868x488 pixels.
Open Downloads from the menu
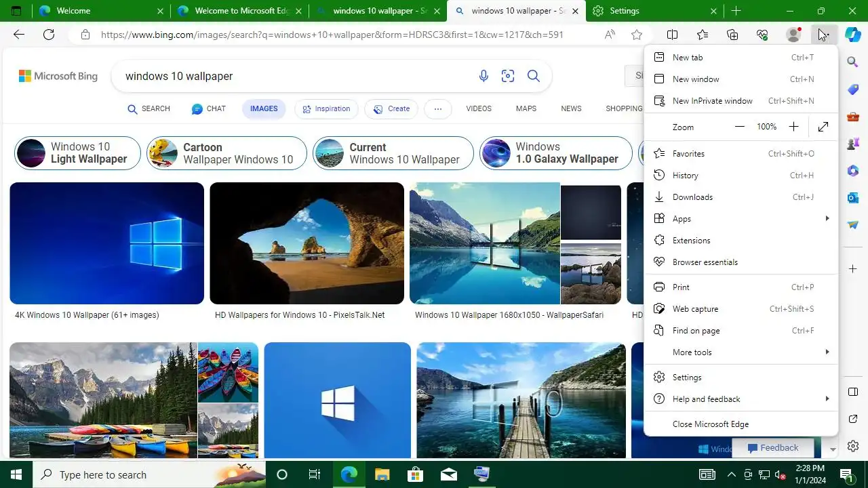pos(741,197)
